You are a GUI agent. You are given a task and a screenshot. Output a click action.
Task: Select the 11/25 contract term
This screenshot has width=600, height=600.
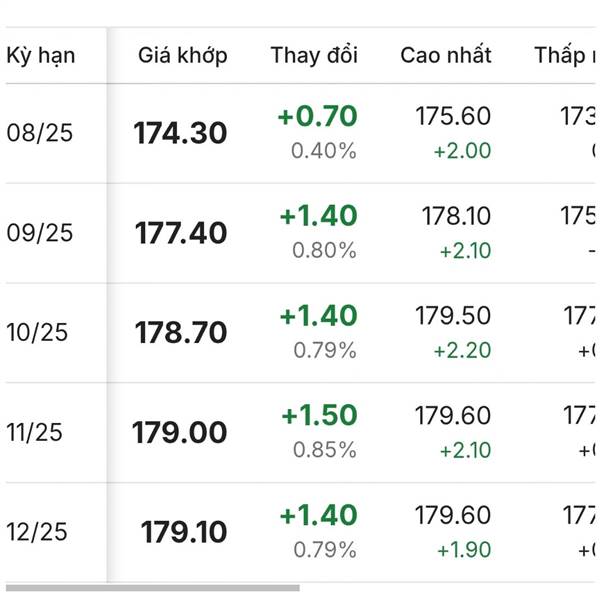(x=34, y=432)
